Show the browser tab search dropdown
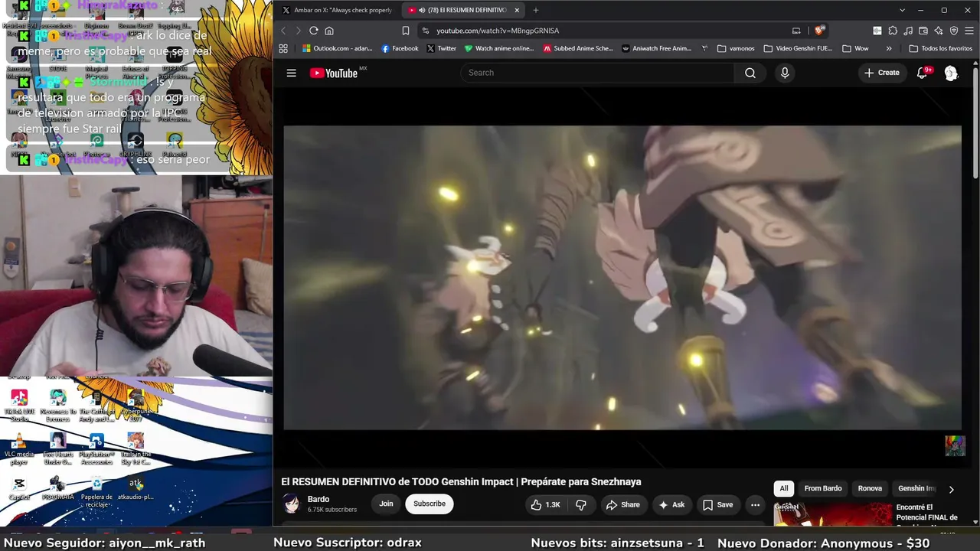 [x=903, y=10]
